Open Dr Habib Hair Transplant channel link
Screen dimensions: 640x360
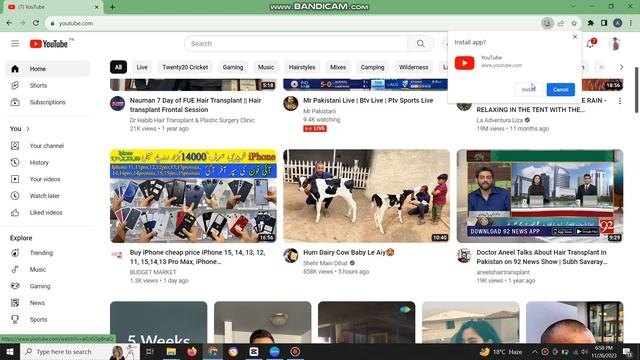coord(192,120)
